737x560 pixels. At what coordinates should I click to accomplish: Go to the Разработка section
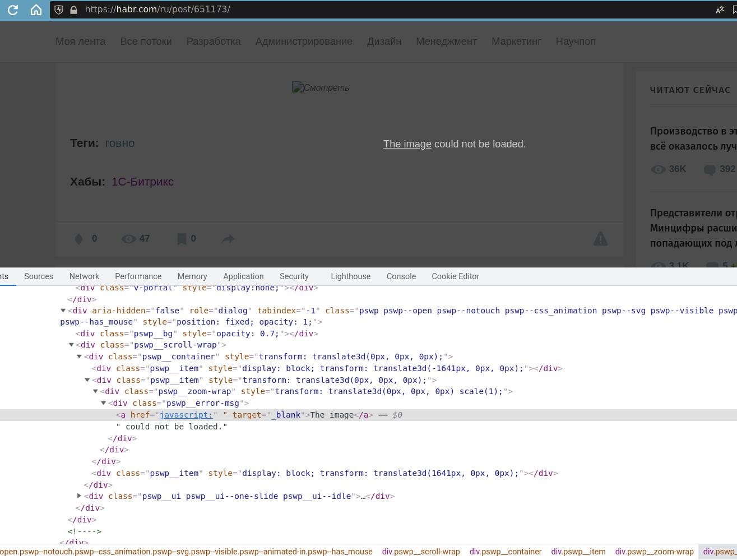pos(214,41)
